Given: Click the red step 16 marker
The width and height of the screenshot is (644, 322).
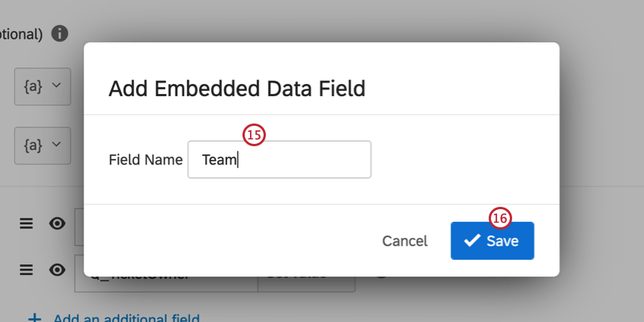Looking at the screenshot, I should [500, 218].
